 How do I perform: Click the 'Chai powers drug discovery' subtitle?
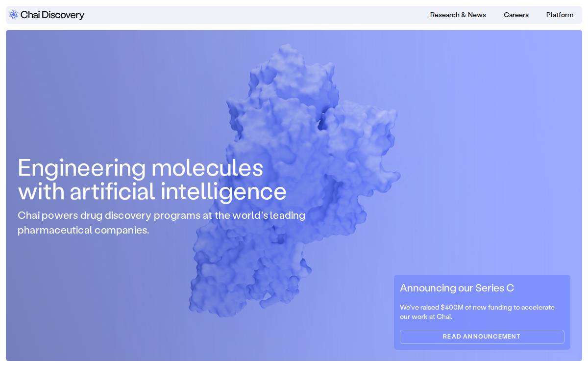(162, 223)
